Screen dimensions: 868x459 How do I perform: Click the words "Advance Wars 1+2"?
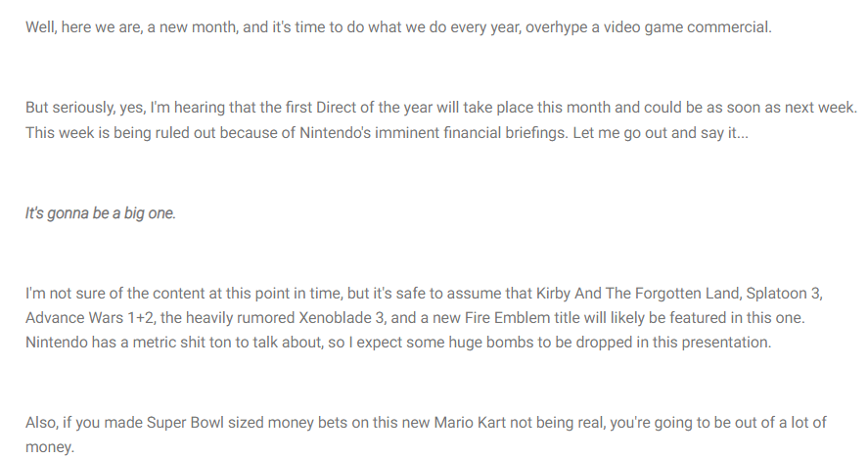pyautogui.click(x=90, y=318)
